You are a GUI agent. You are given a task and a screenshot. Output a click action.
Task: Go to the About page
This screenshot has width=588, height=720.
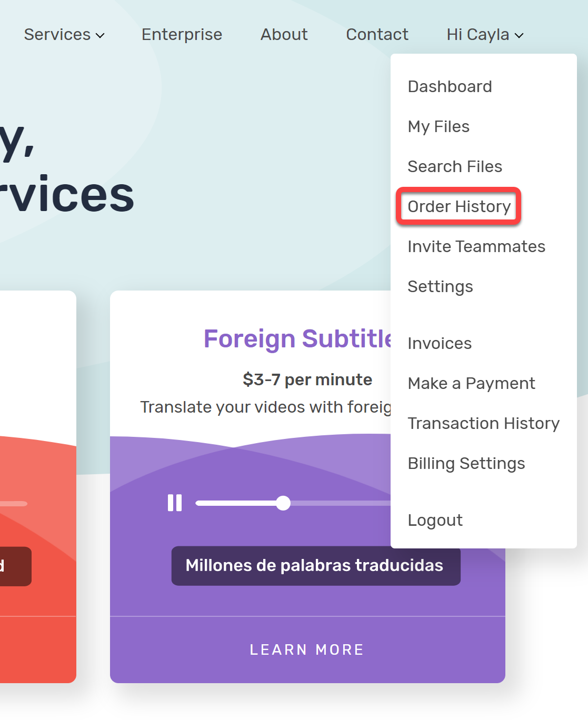(x=284, y=35)
